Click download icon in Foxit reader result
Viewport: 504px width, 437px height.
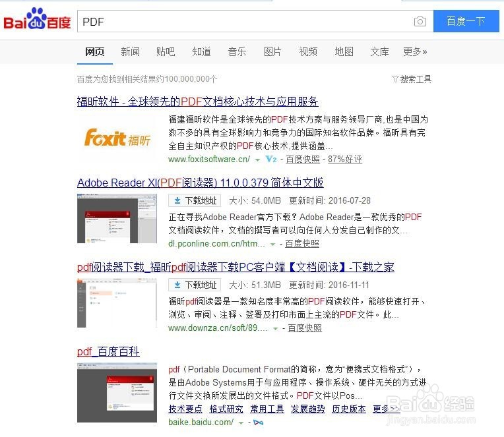[x=177, y=285]
